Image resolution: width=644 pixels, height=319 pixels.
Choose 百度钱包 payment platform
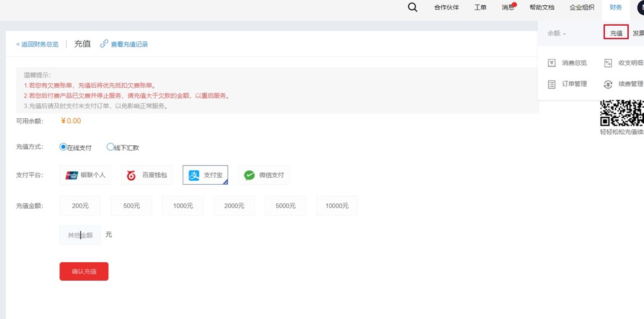(146, 175)
